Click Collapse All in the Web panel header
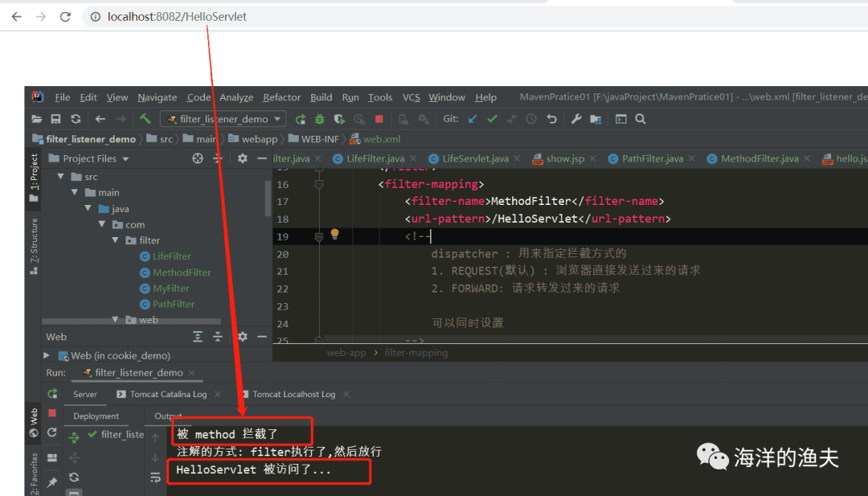Viewport: 868px width, 496px height. 218,337
